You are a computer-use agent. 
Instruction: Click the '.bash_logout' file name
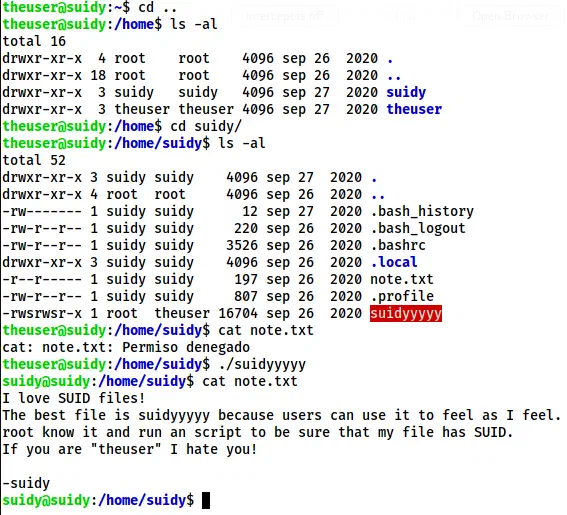point(418,228)
